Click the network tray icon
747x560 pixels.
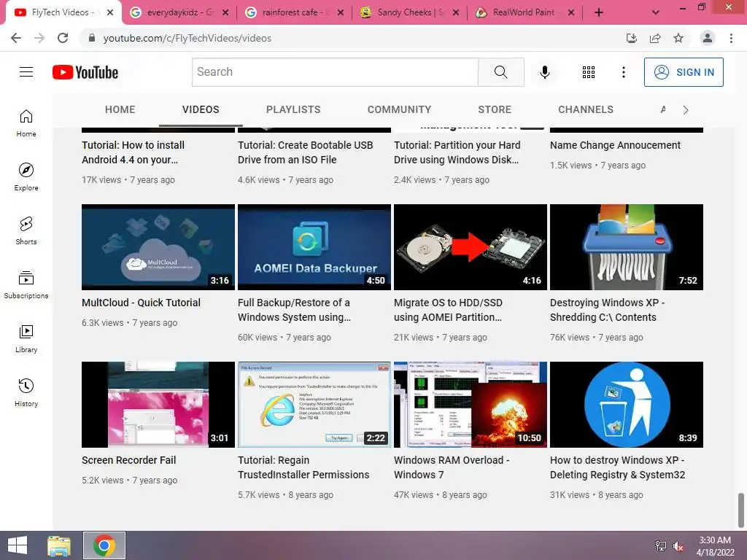tap(661, 546)
